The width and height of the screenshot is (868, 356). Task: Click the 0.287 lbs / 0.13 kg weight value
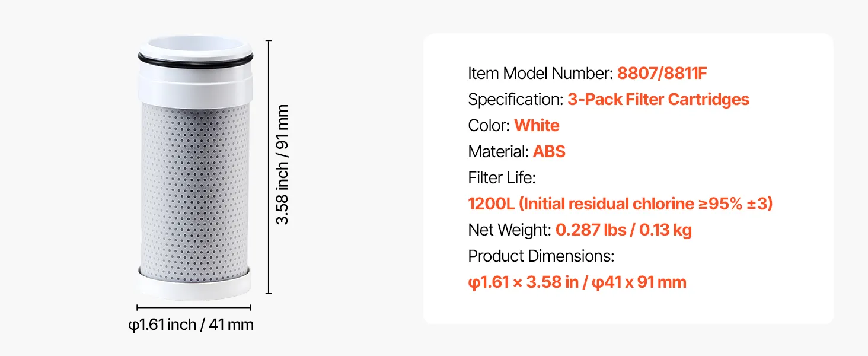(624, 230)
